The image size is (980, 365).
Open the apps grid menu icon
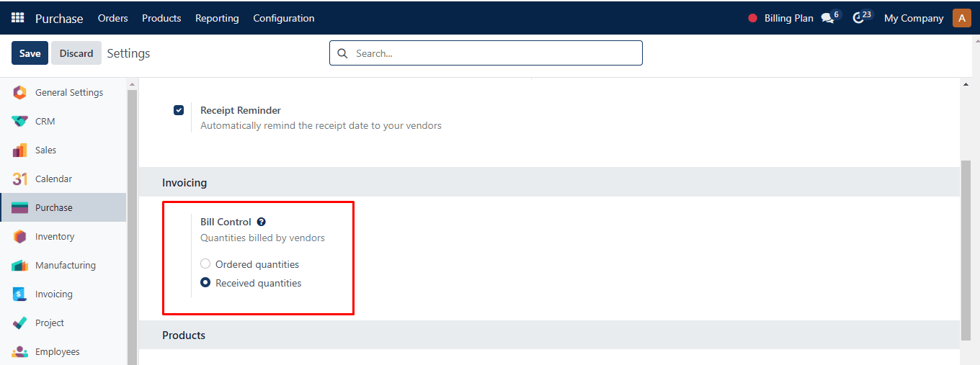18,18
